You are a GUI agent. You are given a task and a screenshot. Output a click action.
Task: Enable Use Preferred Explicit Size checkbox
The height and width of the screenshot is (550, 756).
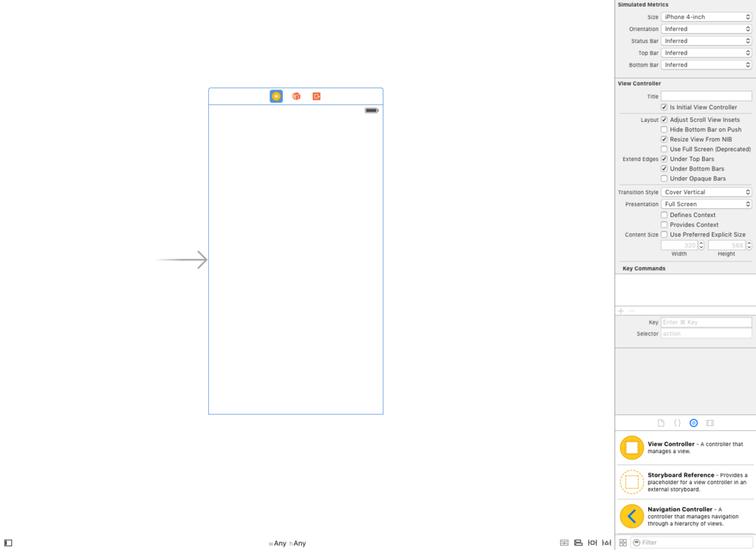(664, 234)
